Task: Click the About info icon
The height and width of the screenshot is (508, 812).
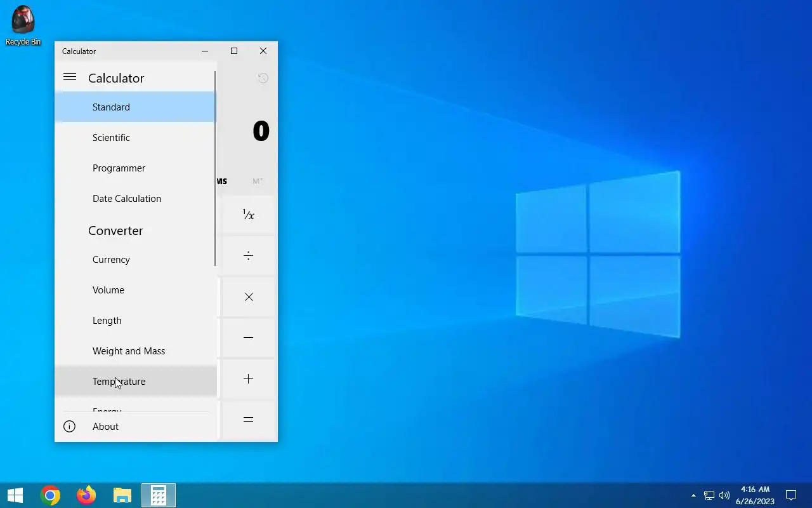Action: 69,427
